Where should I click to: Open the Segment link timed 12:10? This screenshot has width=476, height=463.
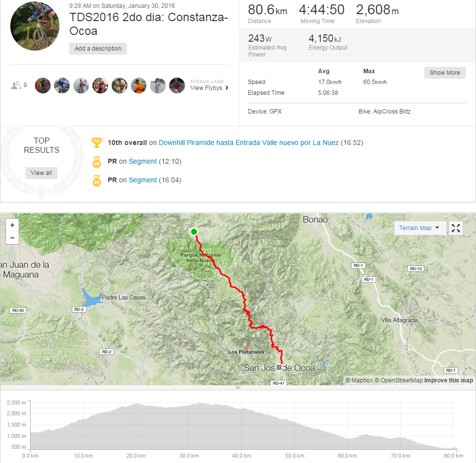(143, 161)
